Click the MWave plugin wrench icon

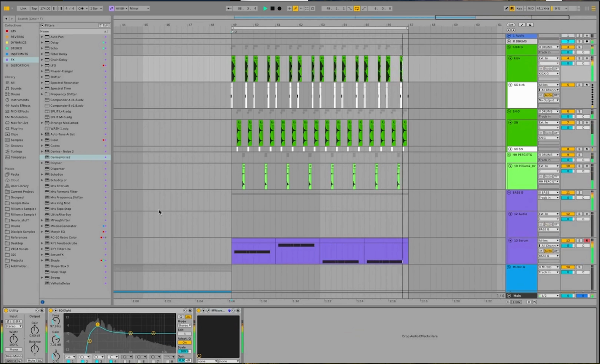[x=208, y=310]
